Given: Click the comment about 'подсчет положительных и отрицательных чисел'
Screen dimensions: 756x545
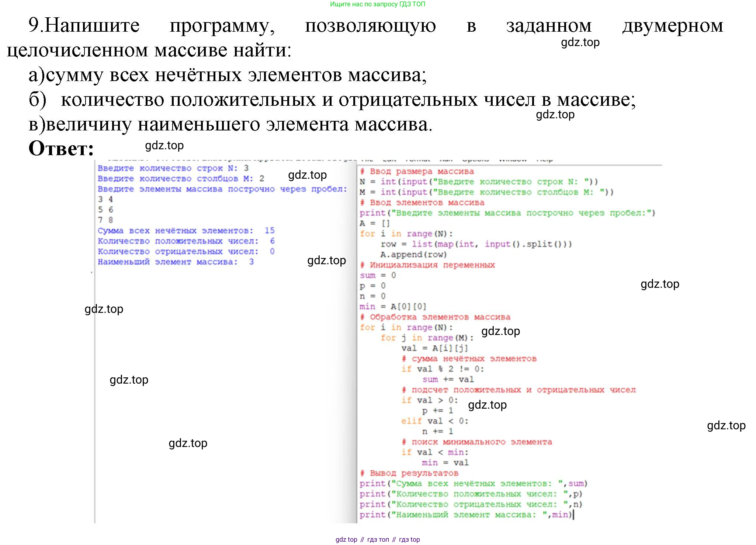Looking at the screenshot, I should tap(519, 390).
